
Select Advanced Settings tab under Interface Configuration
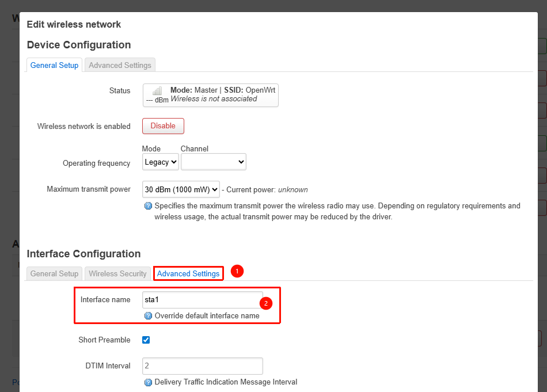pyautogui.click(x=188, y=273)
